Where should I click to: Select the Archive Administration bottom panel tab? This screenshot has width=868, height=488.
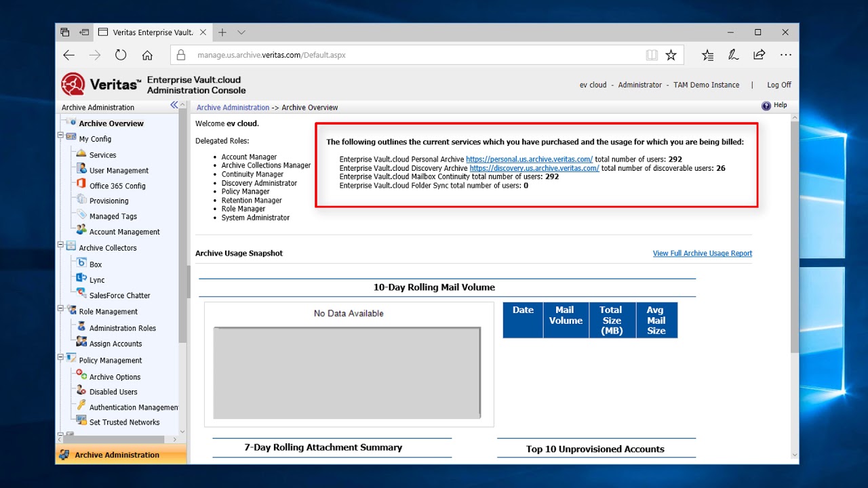tap(121, 455)
